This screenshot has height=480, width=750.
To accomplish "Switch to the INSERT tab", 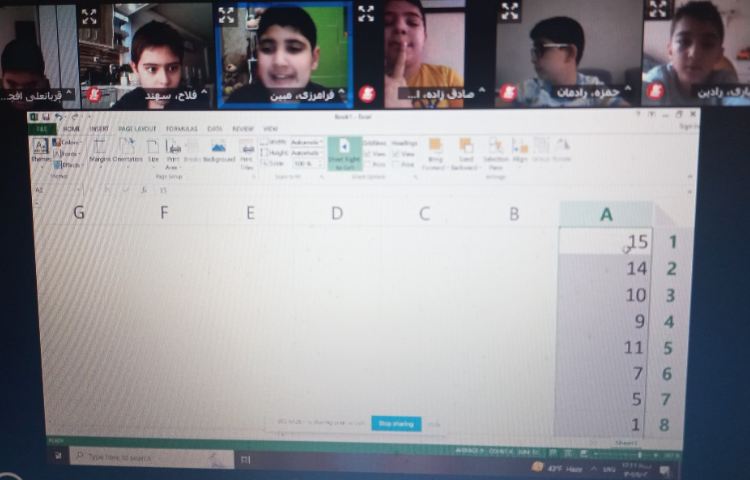I will pos(99,129).
